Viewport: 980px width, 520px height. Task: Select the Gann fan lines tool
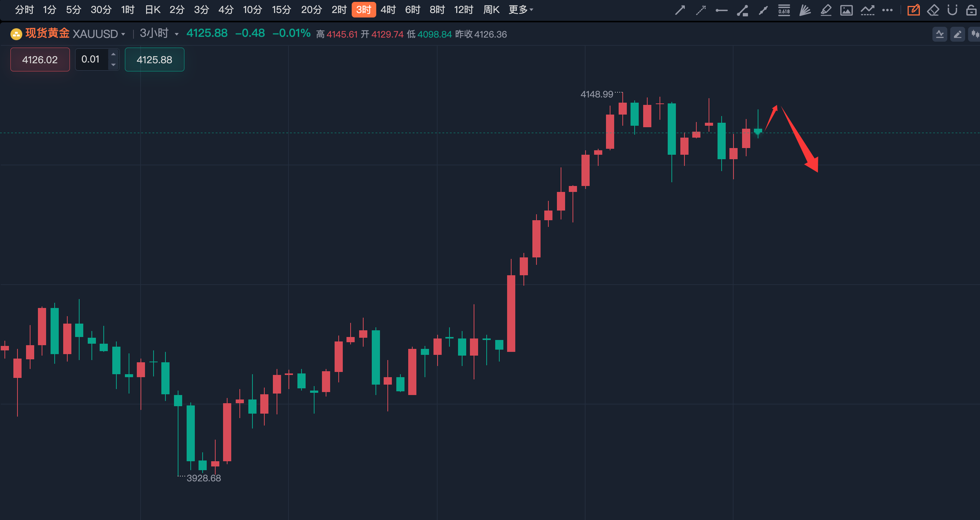pyautogui.click(x=805, y=10)
